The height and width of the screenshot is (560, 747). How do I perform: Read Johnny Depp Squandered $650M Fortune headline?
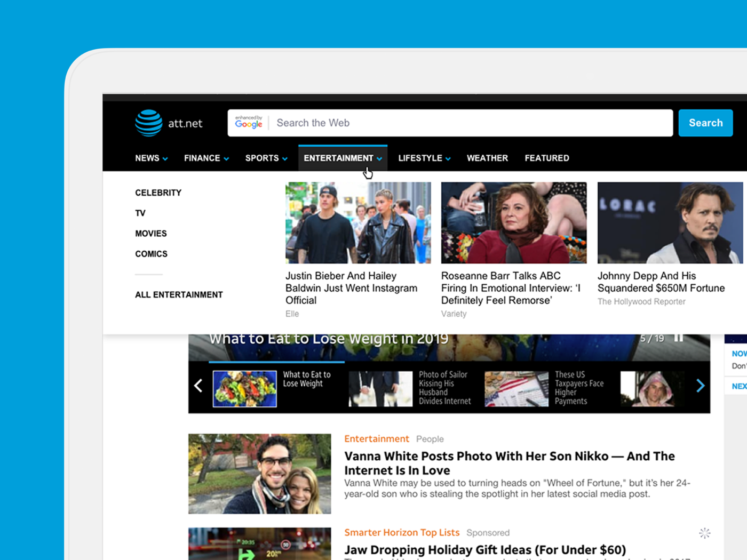tap(661, 282)
